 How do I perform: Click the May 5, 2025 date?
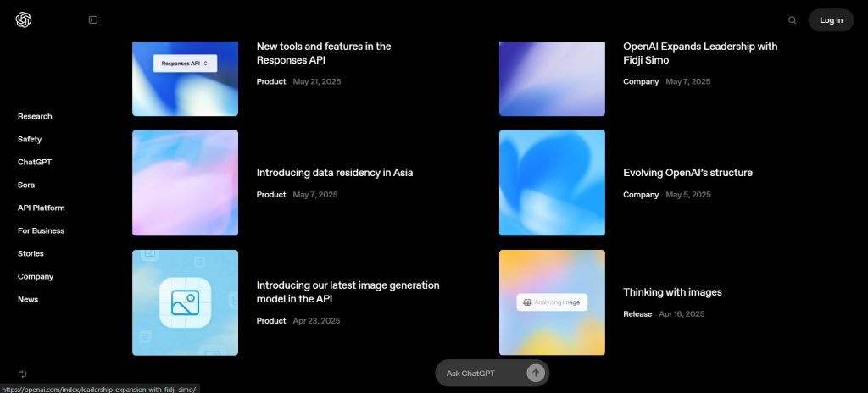pos(688,195)
